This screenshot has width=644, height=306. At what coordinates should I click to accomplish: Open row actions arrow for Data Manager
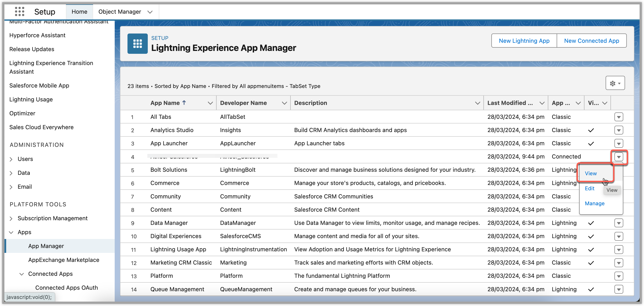(x=618, y=223)
